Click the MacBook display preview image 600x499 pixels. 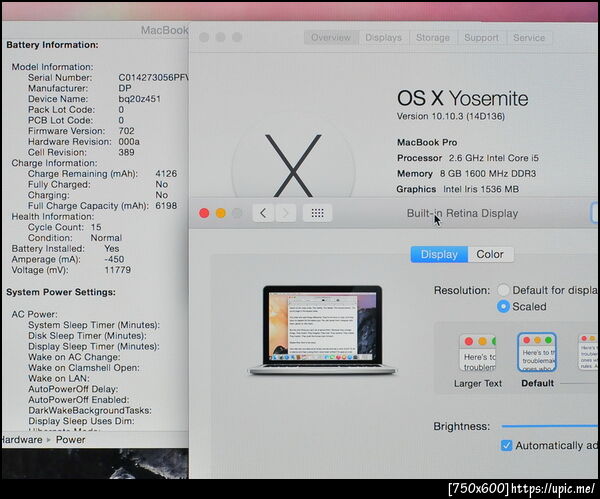tap(323, 331)
